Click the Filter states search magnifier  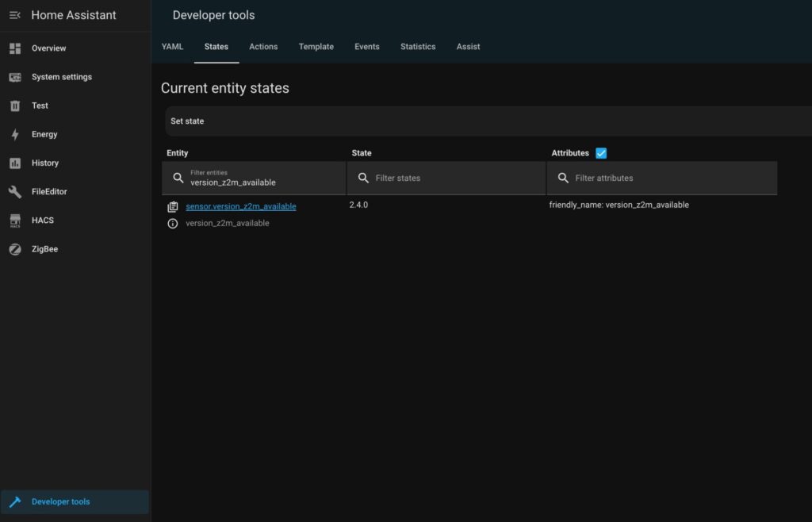[x=363, y=178]
